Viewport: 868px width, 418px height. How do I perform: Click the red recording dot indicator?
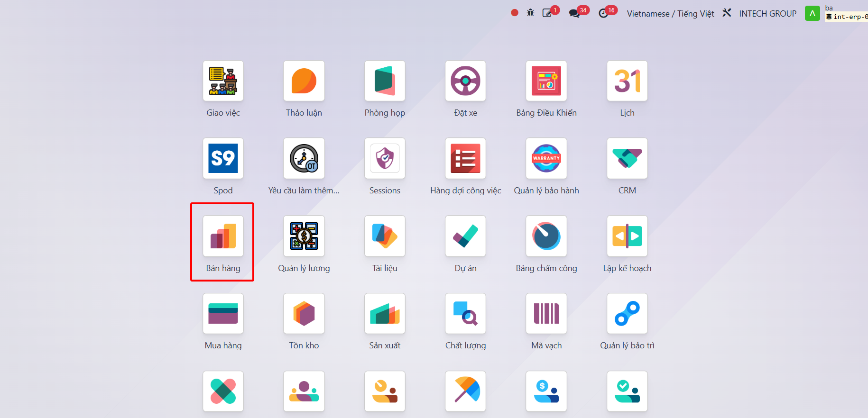point(515,13)
